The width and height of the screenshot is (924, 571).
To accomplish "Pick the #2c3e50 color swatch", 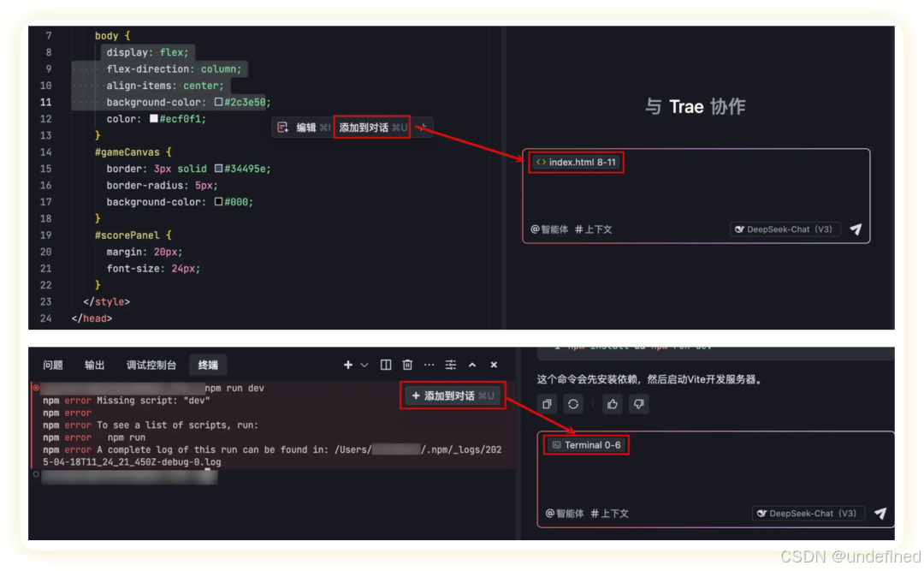I will [x=219, y=102].
